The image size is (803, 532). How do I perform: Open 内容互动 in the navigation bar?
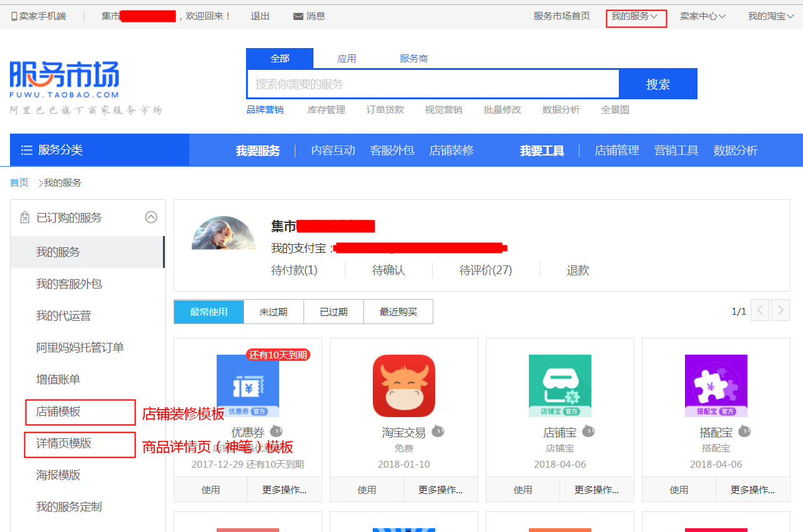[x=333, y=150]
